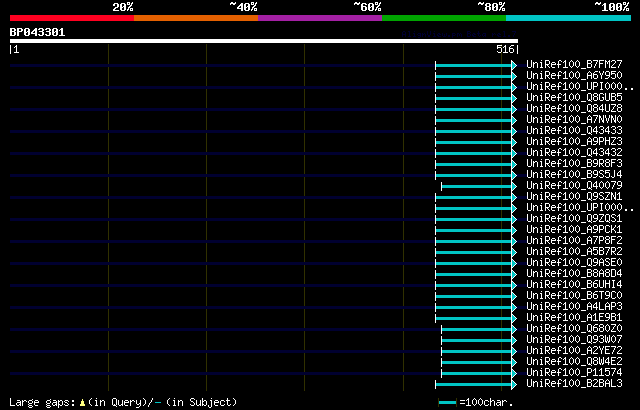Select the Large gaps legend text
The width and height of the screenshot is (640, 410).
(42, 403)
